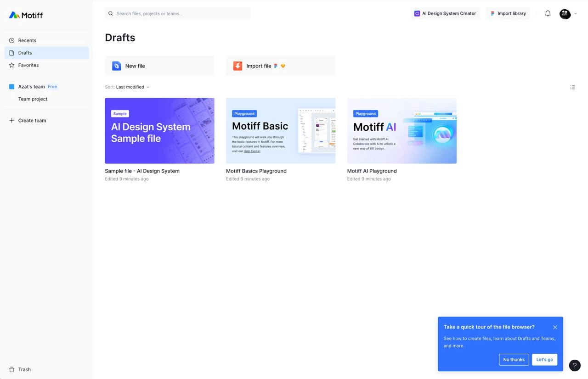Select Drafts in the sidebar

pyautogui.click(x=47, y=53)
